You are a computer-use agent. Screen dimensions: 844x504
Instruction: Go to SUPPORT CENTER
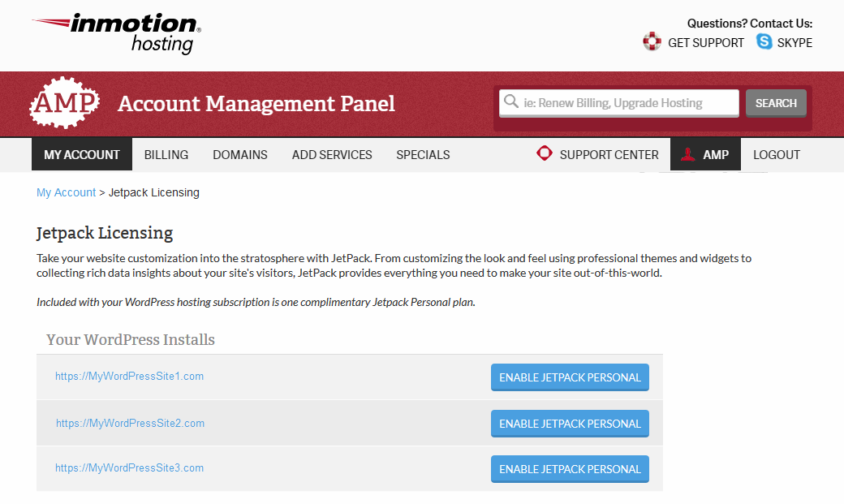[609, 154]
